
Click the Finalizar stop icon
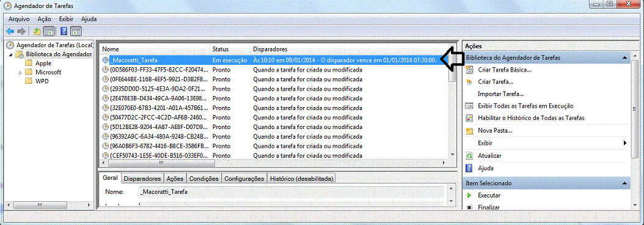[x=469, y=208]
